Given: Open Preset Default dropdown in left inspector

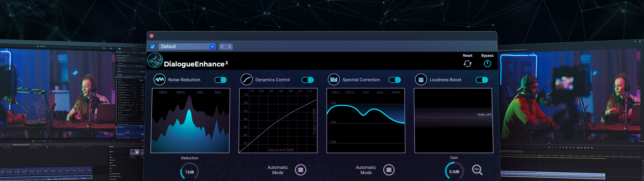Looking at the screenshot, I should tap(142, 80).
